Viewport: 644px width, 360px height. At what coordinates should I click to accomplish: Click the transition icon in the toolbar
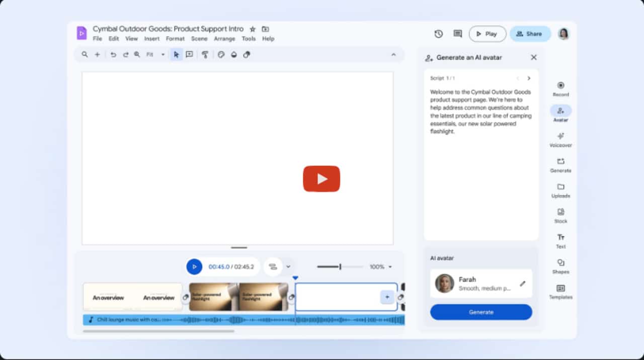coord(247,54)
